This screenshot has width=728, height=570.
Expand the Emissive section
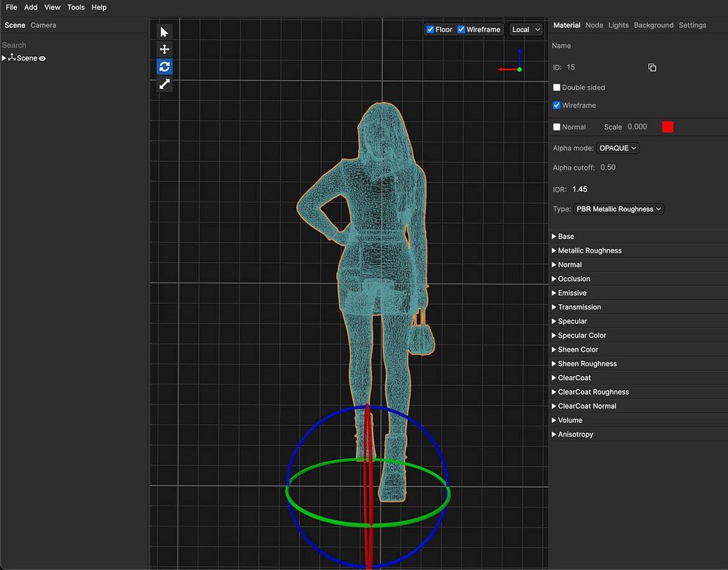click(571, 293)
